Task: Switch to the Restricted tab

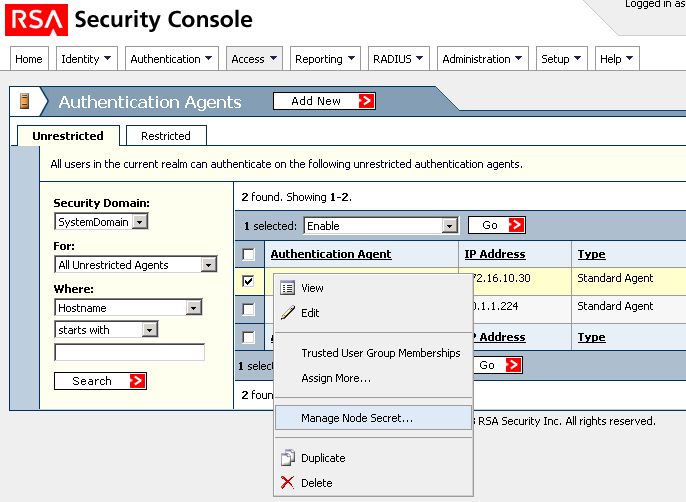Action: (166, 136)
